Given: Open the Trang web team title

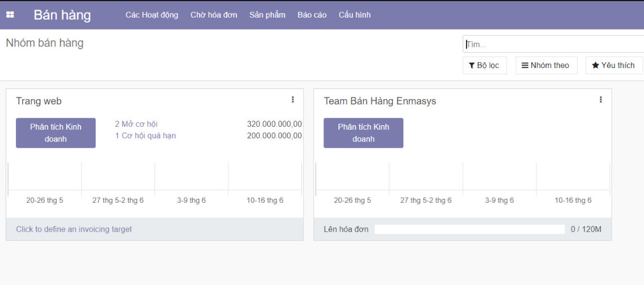Looking at the screenshot, I should pos(39,101).
